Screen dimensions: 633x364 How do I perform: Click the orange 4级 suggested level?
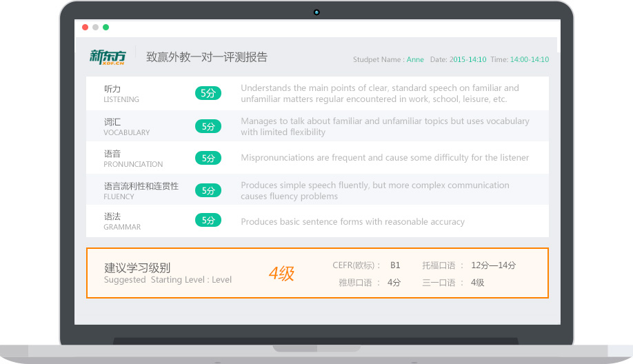coord(281,274)
